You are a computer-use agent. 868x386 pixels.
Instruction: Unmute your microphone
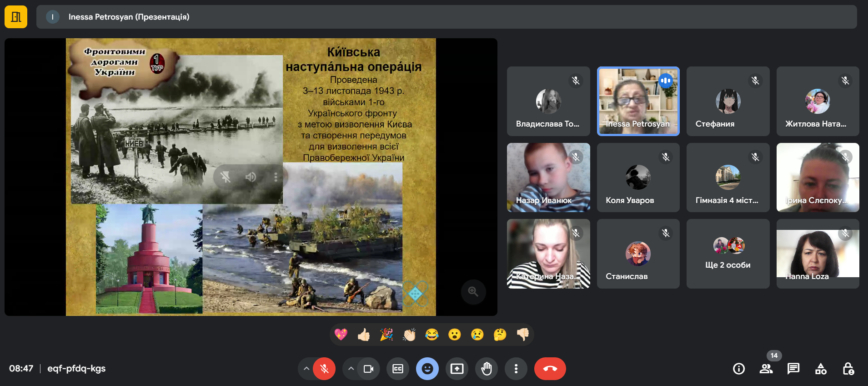[x=324, y=369]
